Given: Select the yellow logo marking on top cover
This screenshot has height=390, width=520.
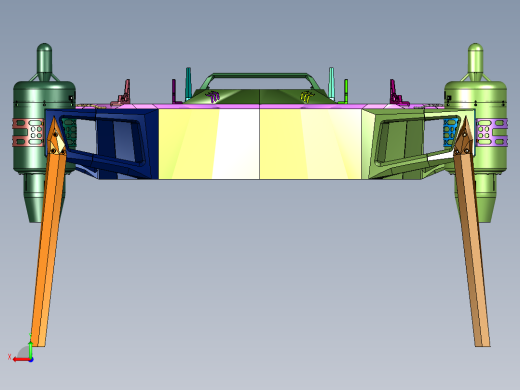Looking at the screenshot, I should point(307,96).
